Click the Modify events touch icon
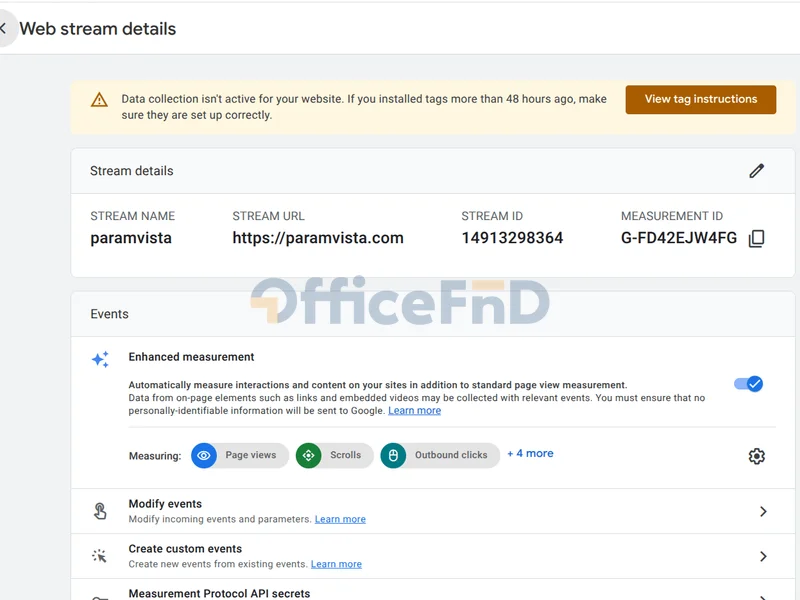This screenshot has height=600, width=800. coord(100,511)
